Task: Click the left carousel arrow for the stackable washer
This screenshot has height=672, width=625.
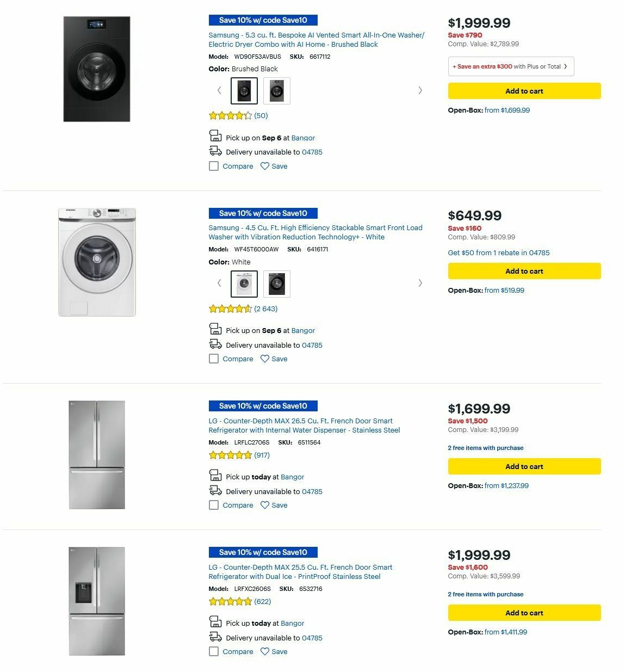Action: 219,283
